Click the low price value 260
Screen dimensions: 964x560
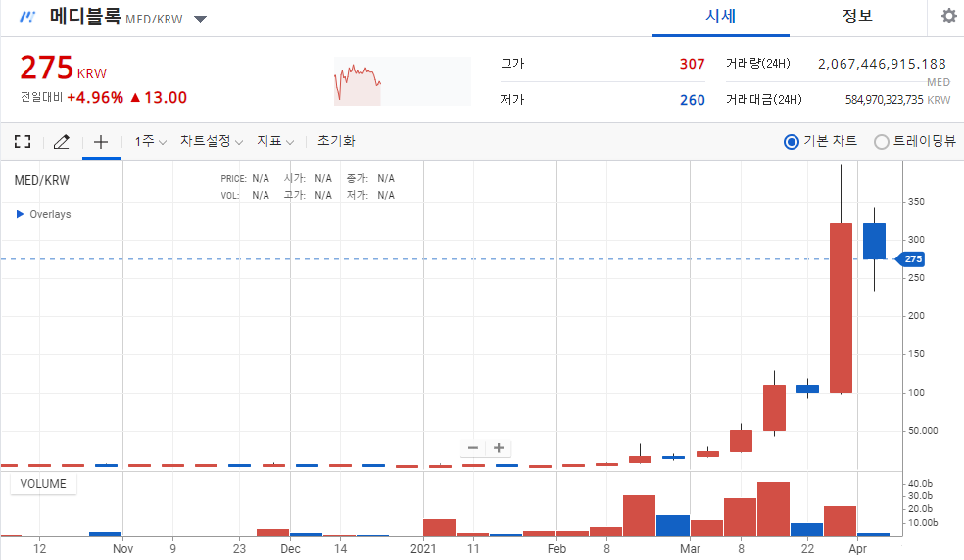click(x=693, y=100)
